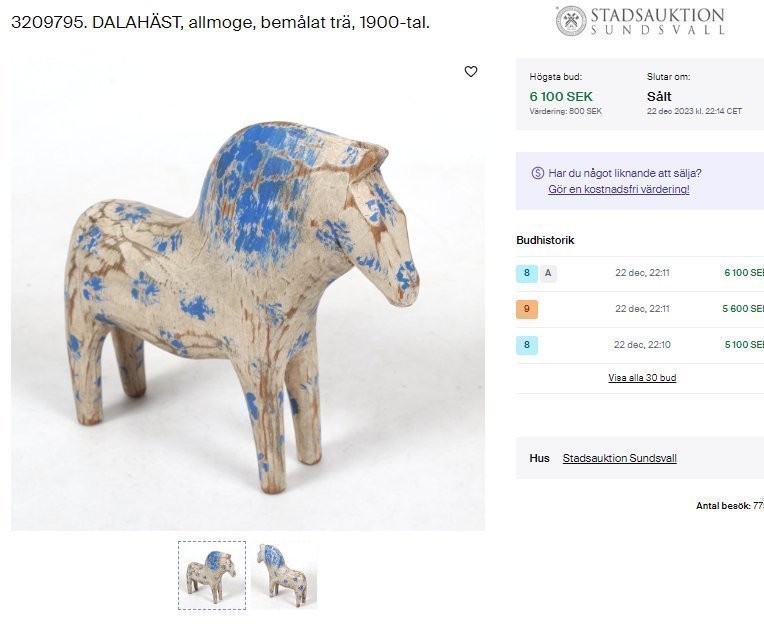
Task: Click the blue bidder 8 badge on top bid
Action: (527, 273)
